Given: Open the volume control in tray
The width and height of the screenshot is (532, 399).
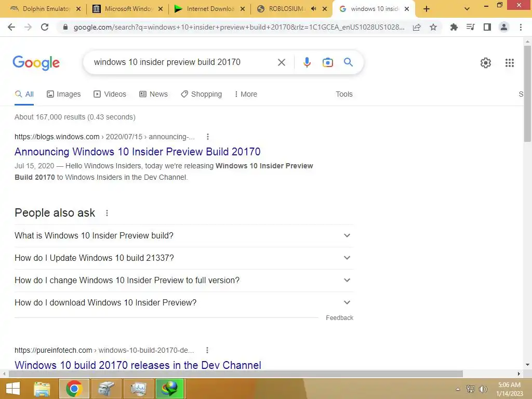Looking at the screenshot, I should (483, 389).
